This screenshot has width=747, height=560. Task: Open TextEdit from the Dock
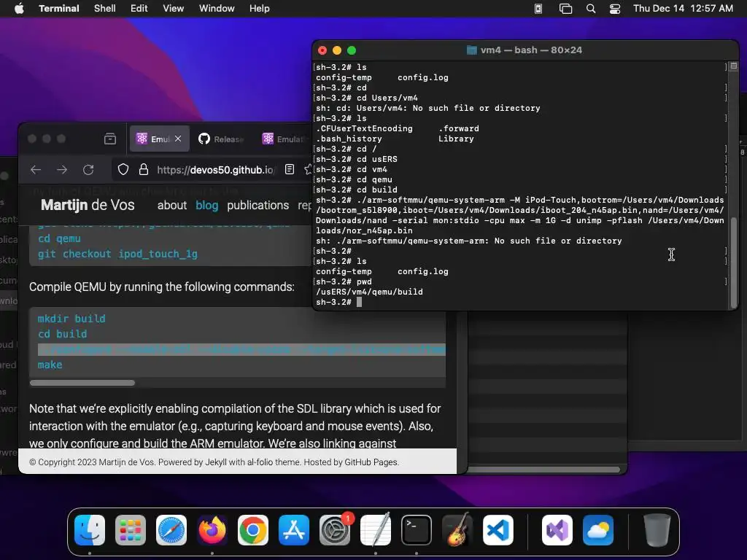tap(376, 530)
